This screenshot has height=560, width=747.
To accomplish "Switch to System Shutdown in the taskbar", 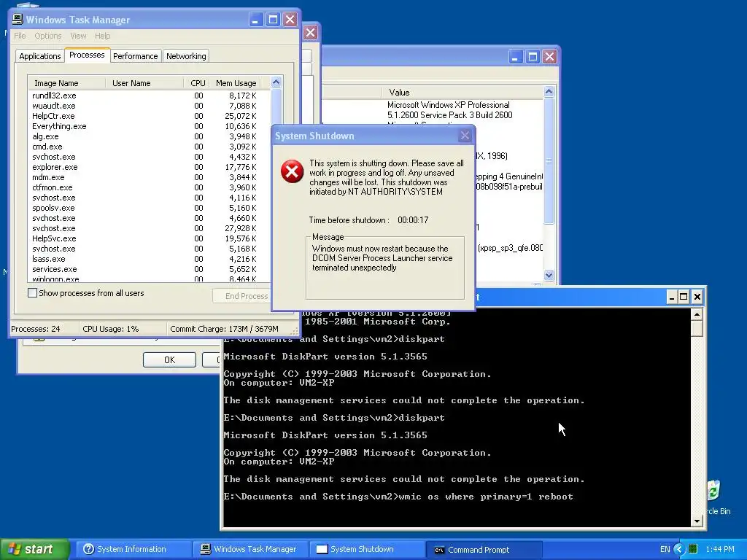I will pos(366,549).
